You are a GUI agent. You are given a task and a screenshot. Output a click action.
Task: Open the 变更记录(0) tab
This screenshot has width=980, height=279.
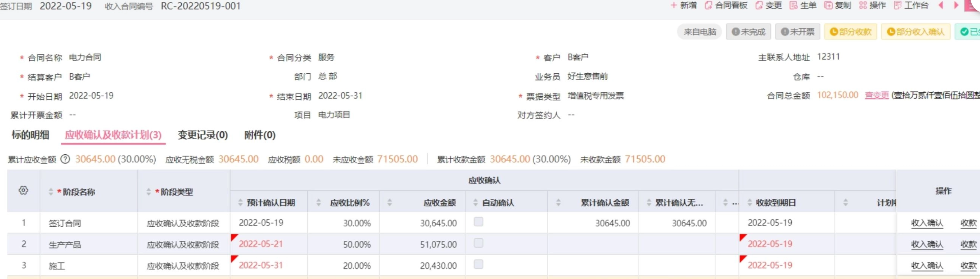tap(203, 135)
